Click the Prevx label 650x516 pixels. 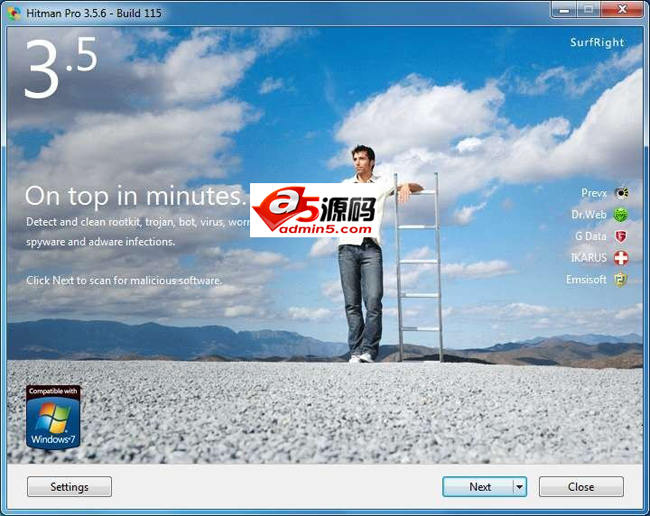594,193
